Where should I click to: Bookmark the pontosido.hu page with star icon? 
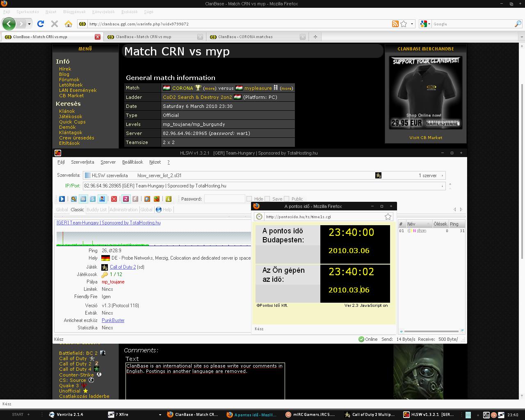click(x=388, y=217)
